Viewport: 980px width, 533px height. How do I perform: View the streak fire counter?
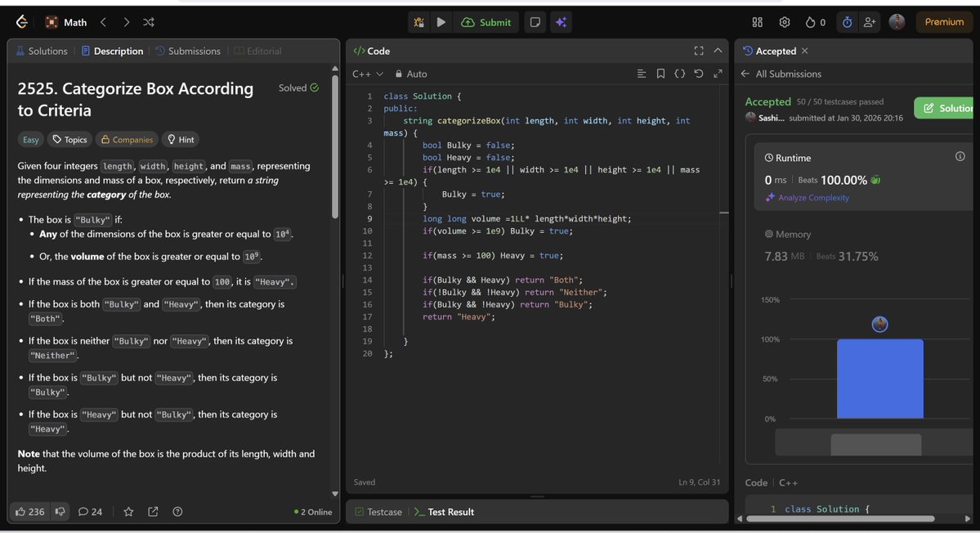click(x=815, y=23)
